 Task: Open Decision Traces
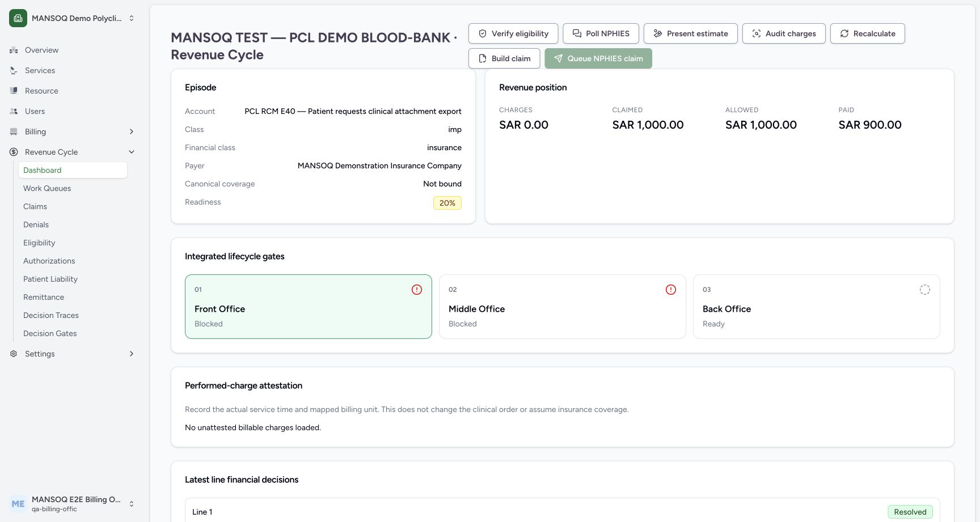tap(51, 315)
